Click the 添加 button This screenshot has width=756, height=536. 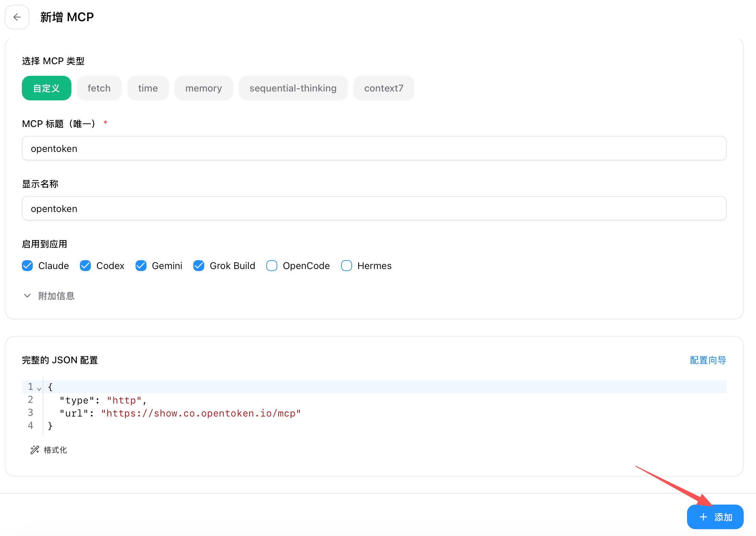[x=715, y=517]
